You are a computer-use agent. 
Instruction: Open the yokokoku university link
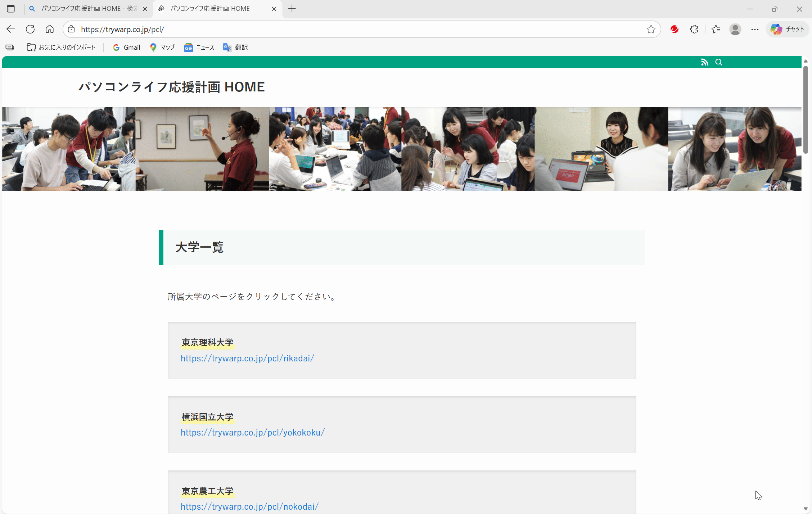pos(252,433)
